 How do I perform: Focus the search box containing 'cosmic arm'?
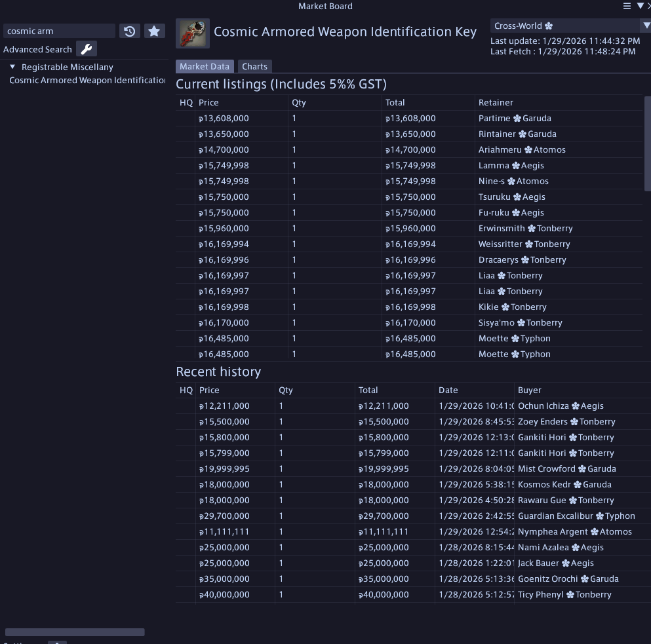click(60, 31)
